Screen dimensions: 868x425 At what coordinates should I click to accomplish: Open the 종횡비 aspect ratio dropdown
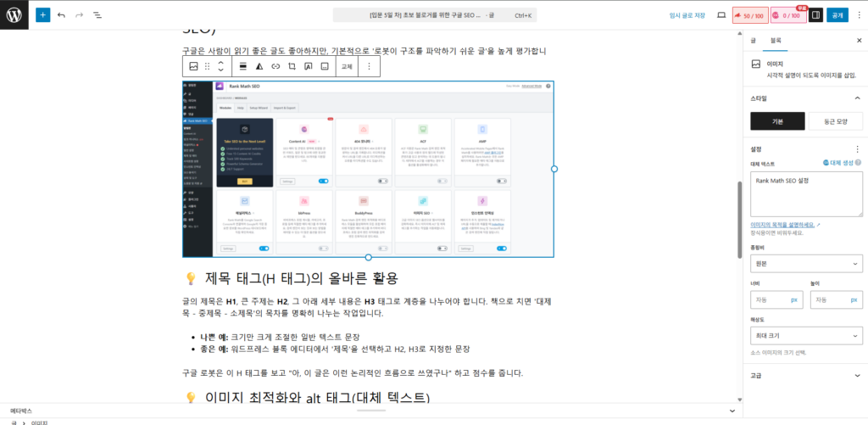(807, 263)
